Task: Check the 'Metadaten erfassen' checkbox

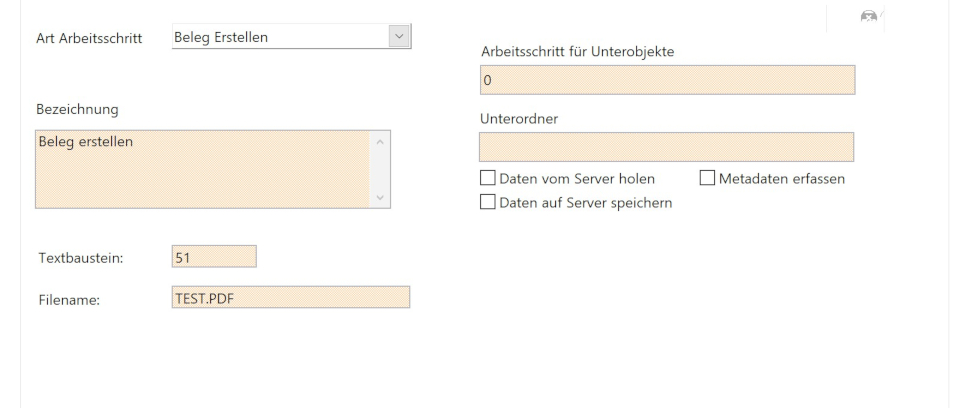Action: point(707,179)
